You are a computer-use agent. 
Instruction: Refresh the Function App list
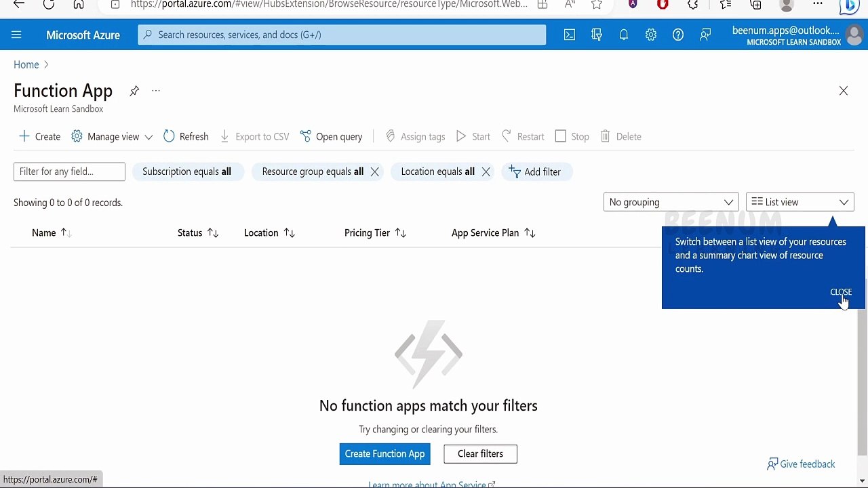pos(186,136)
